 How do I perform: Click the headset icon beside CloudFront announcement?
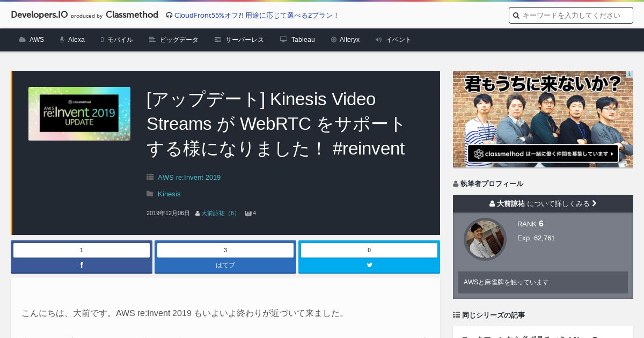point(169,16)
